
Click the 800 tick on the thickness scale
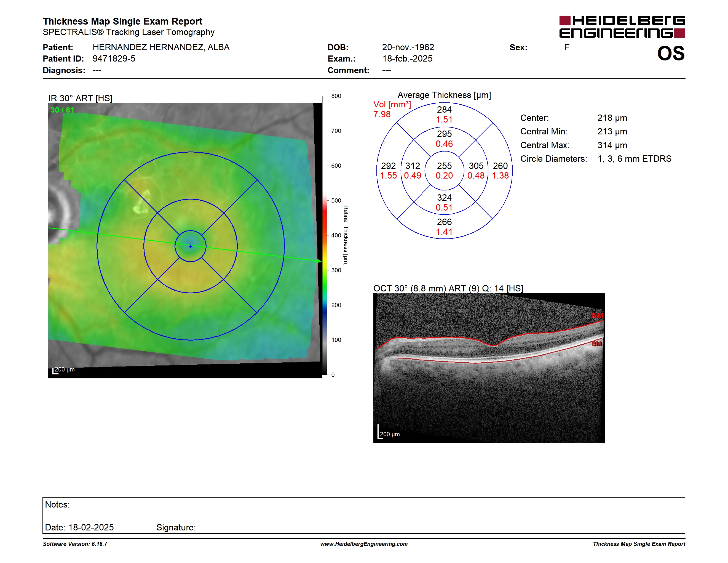[336, 96]
